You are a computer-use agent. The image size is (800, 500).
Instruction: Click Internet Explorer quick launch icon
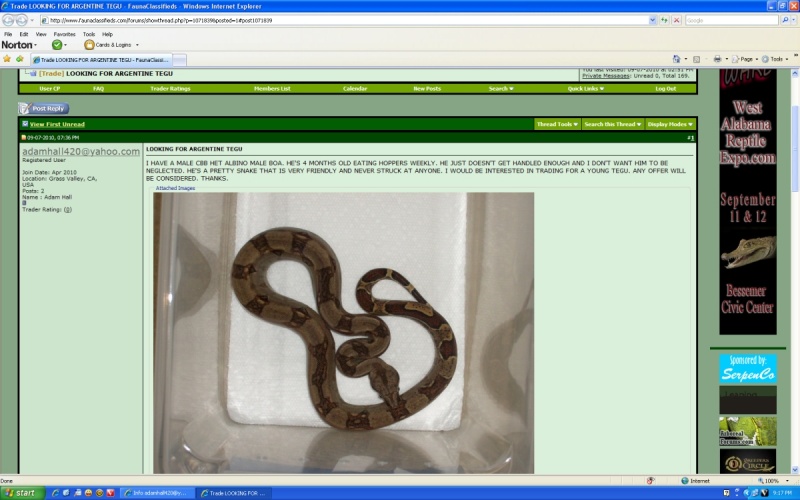point(55,493)
